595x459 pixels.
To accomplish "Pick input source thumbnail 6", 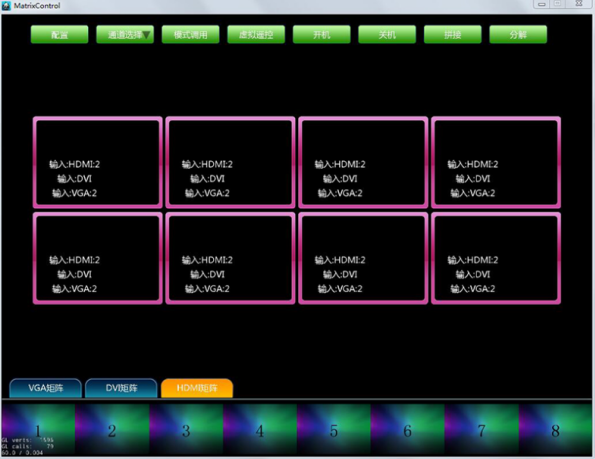I will [407, 430].
